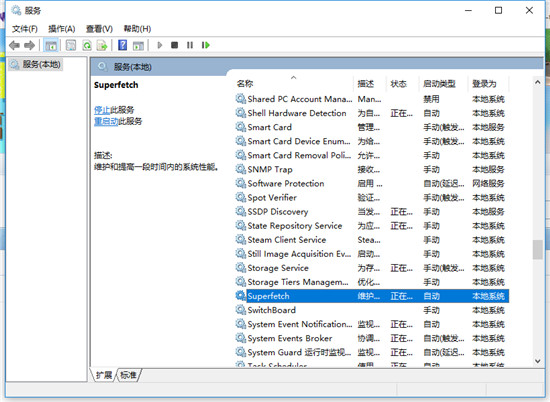Viewport: 550px width, 402px height.
Task: Click the scrollbar down arrow
Action: [x=537, y=361]
